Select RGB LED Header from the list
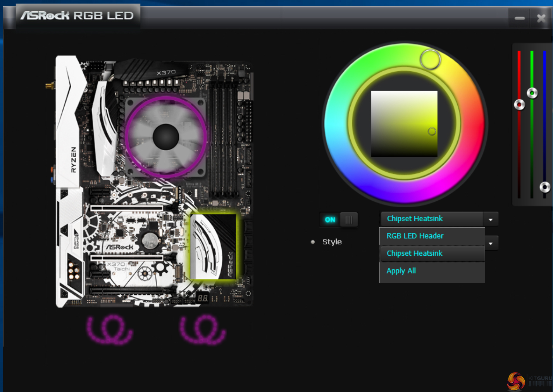The height and width of the screenshot is (392, 553). pyautogui.click(x=432, y=236)
